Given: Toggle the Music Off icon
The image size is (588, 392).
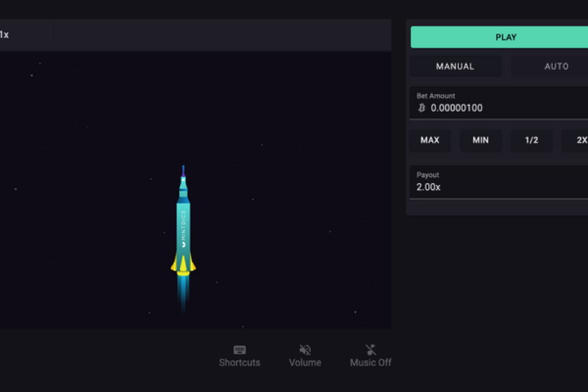Looking at the screenshot, I should click(x=370, y=350).
